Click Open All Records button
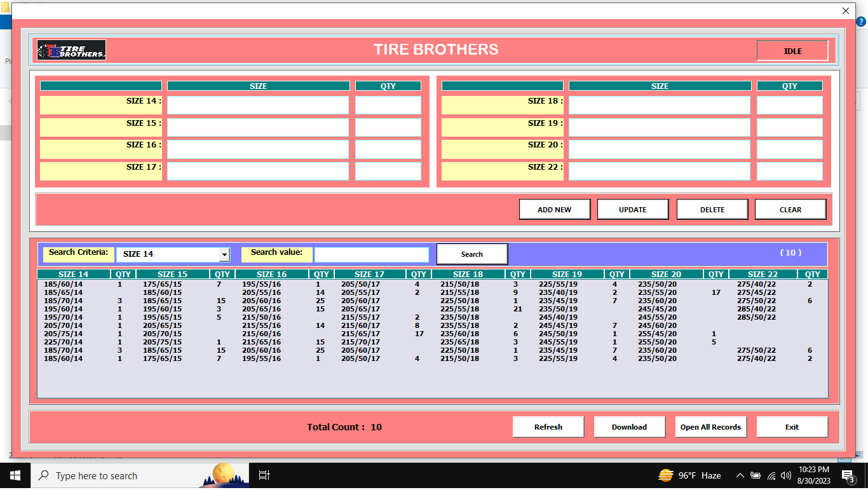The width and height of the screenshot is (868, 490). (710, 427)
